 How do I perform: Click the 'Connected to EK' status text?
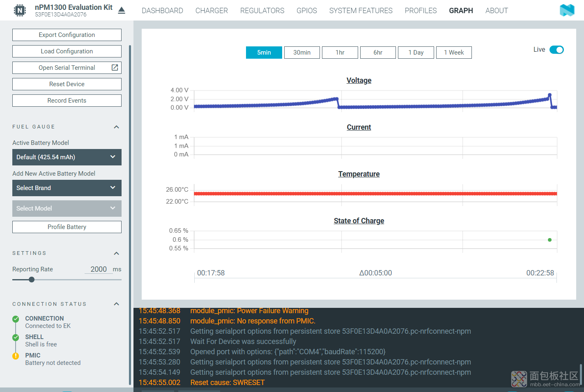(x=48, y=326)
